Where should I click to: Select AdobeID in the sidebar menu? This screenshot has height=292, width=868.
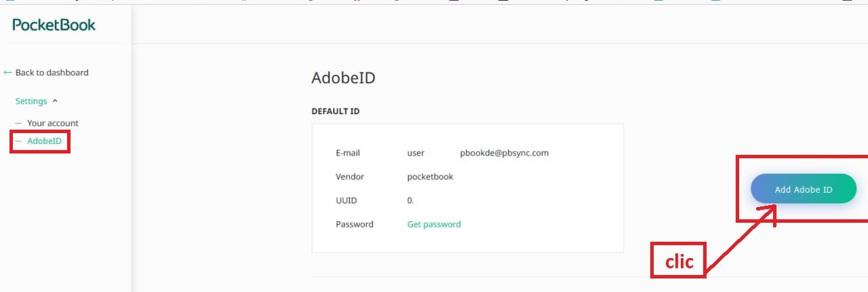click(44, 141)
